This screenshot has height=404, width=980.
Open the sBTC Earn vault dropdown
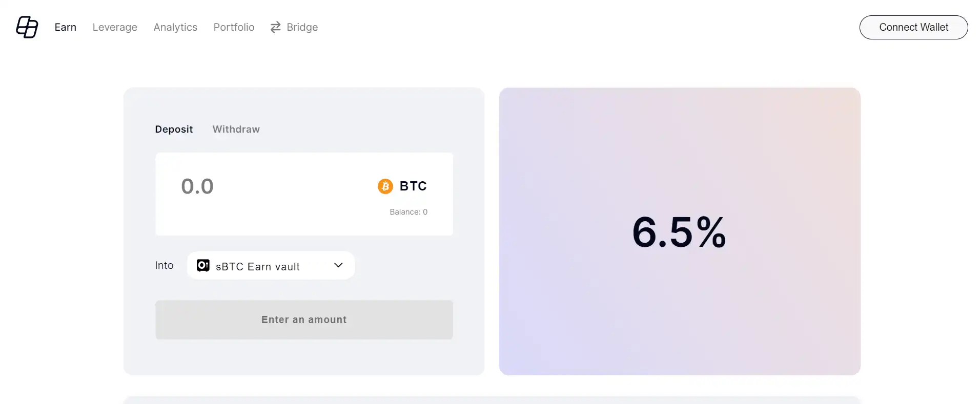click(x=258, y=266)
